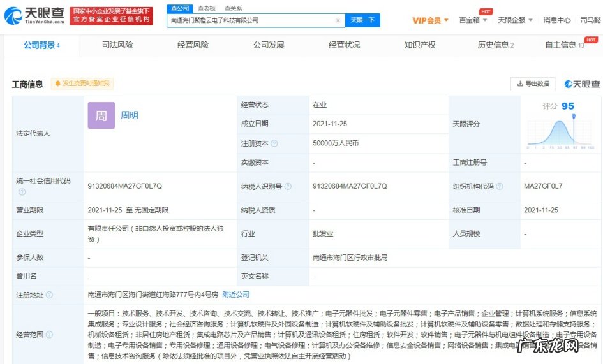This screenshot has height=364, width=603.
Task: Expand the 百宝箱 dropdown menu
Action: click(x=473, y=20)
